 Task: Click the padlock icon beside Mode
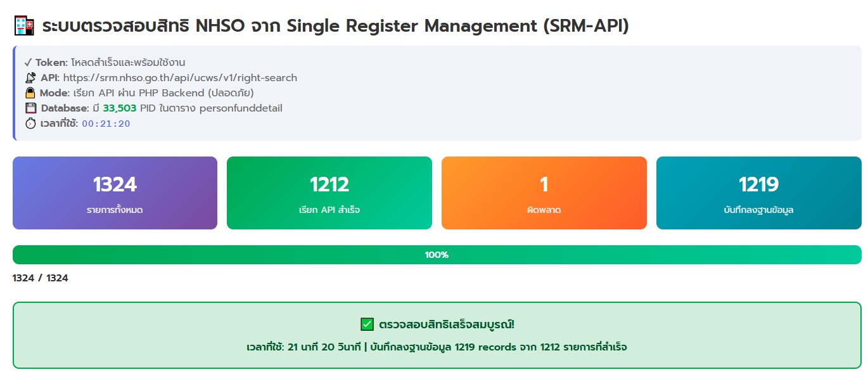pyautogui.click(x=30, y=93)
